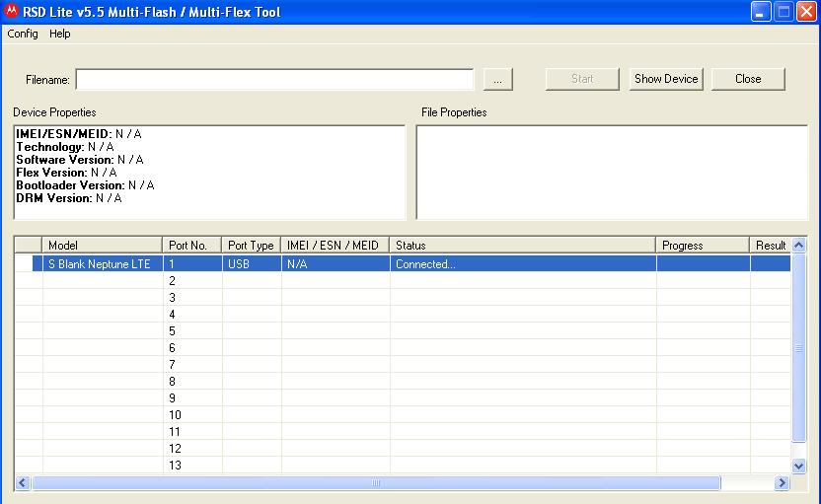
Task: Click the greyed Start button
Action: (582, 79)
